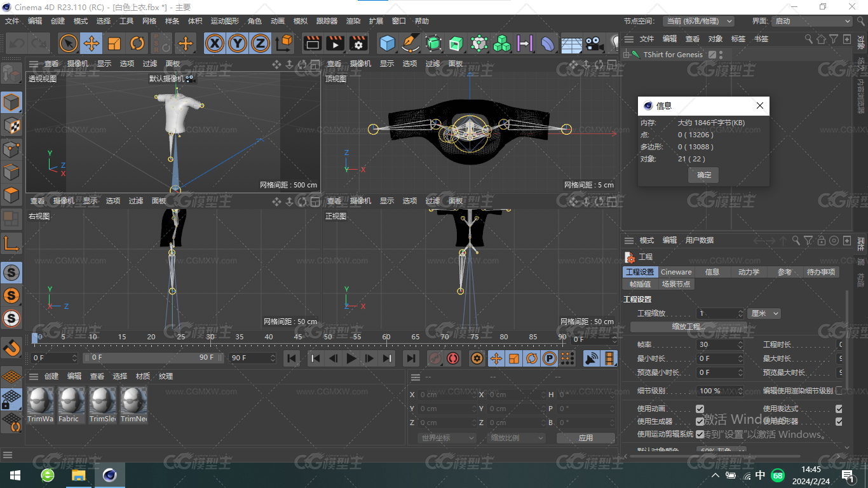Play the animation forward

pos(351,358)
